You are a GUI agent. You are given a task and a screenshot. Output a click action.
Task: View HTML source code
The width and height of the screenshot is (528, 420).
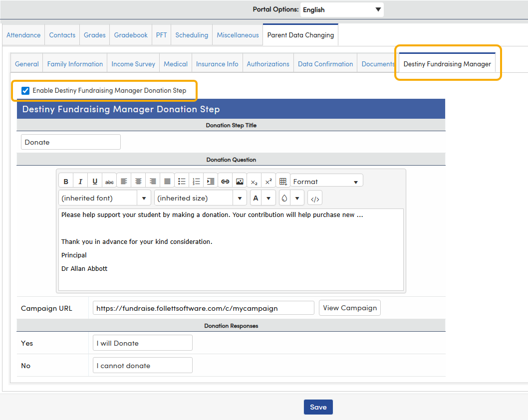click(315, 199)
